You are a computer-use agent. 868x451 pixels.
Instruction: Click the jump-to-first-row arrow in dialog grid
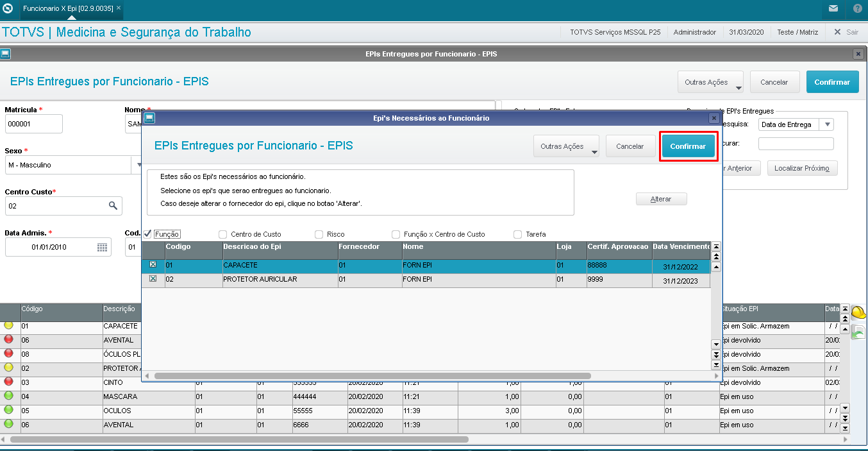coord(716,247)
